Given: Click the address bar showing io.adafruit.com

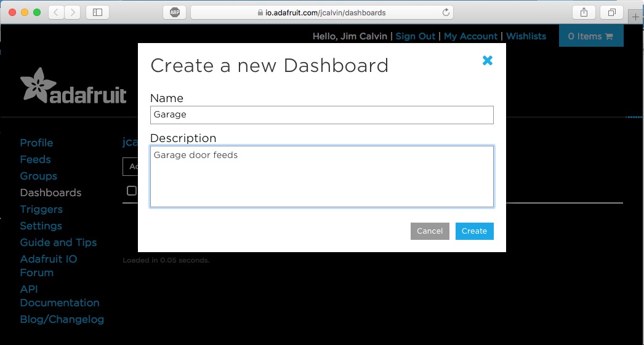Looking at the screenshot, I should coord(321,12).
